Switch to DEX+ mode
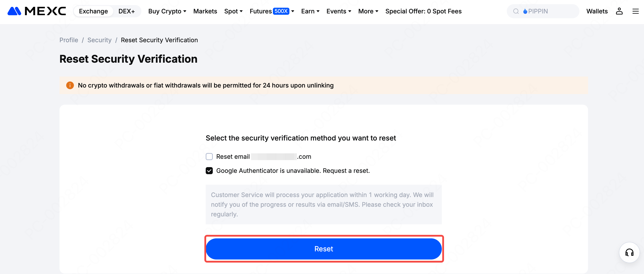The image size is (644, 274). (126, 11)
